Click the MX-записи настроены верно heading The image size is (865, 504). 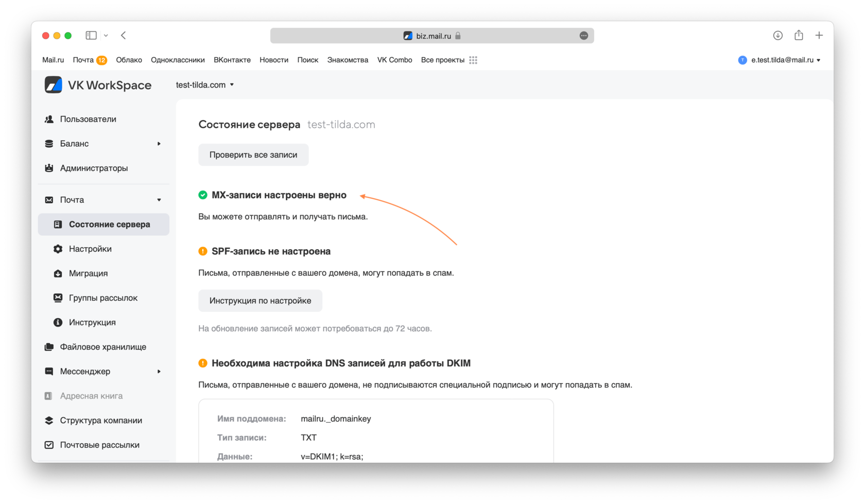pos(279,195)
